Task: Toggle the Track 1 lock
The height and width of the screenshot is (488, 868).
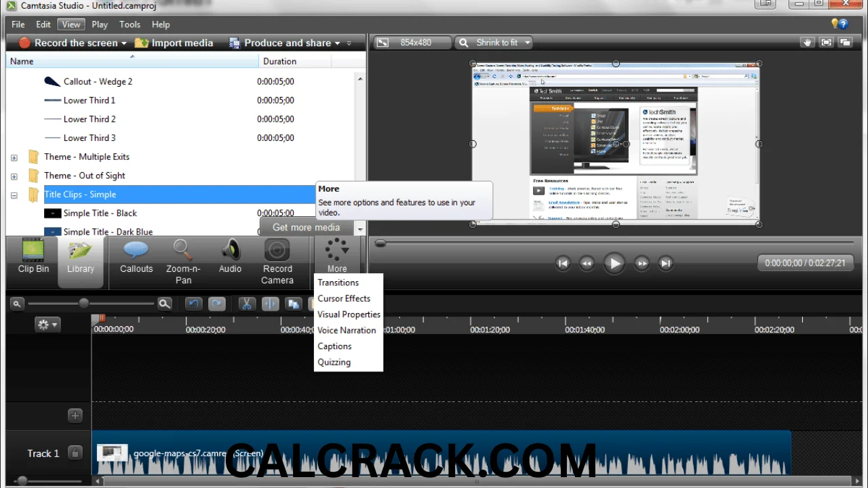Action: pos(75,453)
